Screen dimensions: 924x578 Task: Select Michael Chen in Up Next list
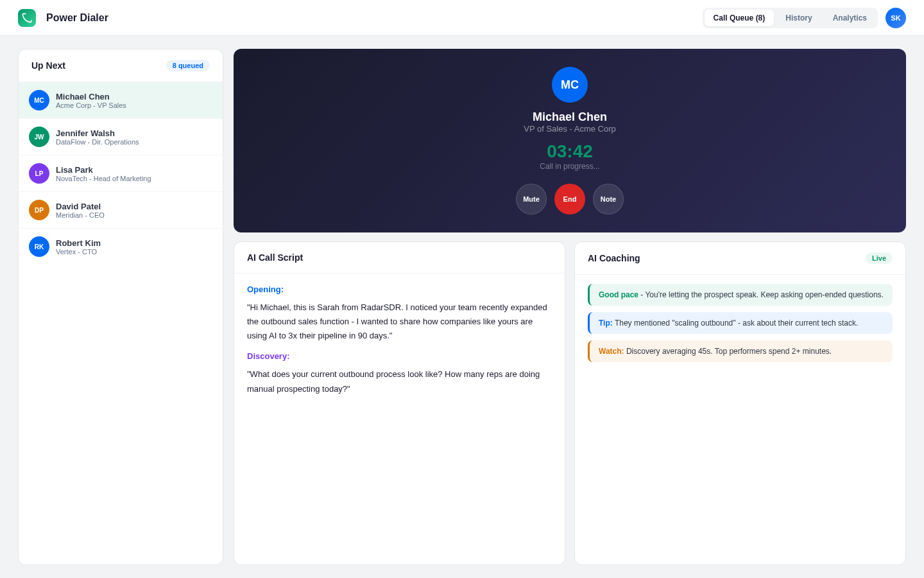click(x=121, y=100)
